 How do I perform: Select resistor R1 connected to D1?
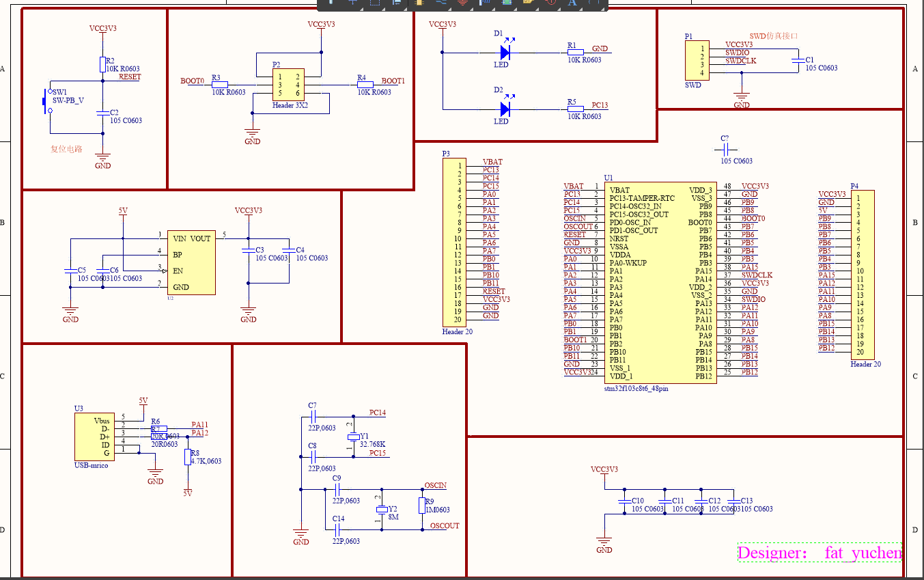pos(576,52)
